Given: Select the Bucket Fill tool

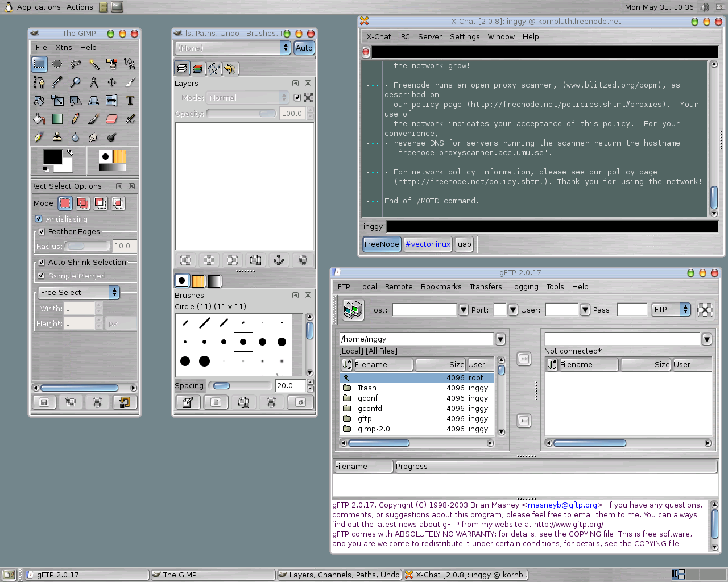Looking at the screenshot, I should (x=39, y=119).
